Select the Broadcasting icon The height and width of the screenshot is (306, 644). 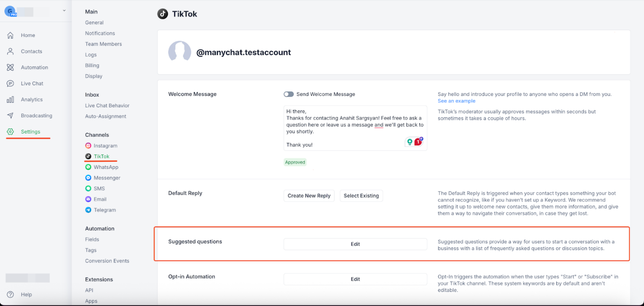pos(11,115)
